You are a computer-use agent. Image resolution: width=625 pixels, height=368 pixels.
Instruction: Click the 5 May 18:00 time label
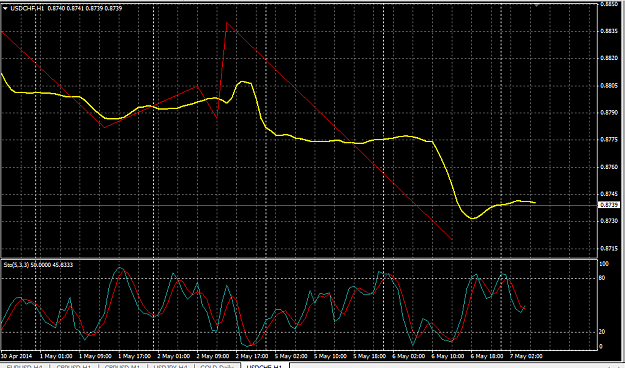(369, 356)
